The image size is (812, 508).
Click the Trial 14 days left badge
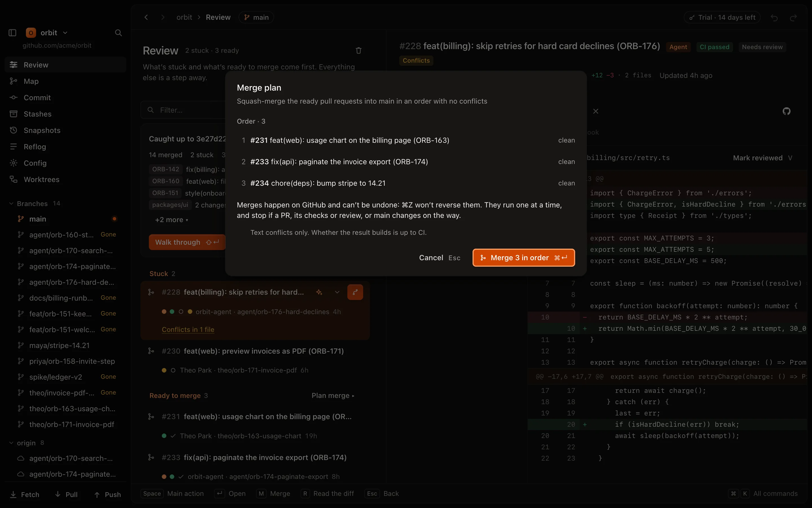(722, 17)
